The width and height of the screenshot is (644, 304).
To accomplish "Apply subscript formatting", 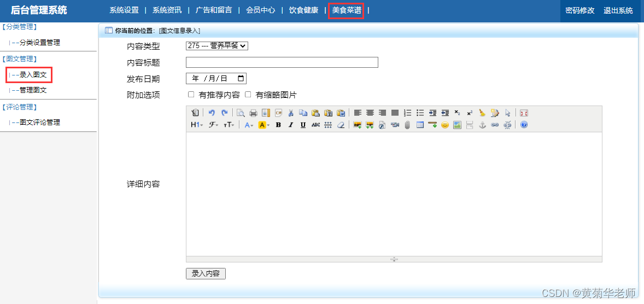I will (x=457, y=113).
